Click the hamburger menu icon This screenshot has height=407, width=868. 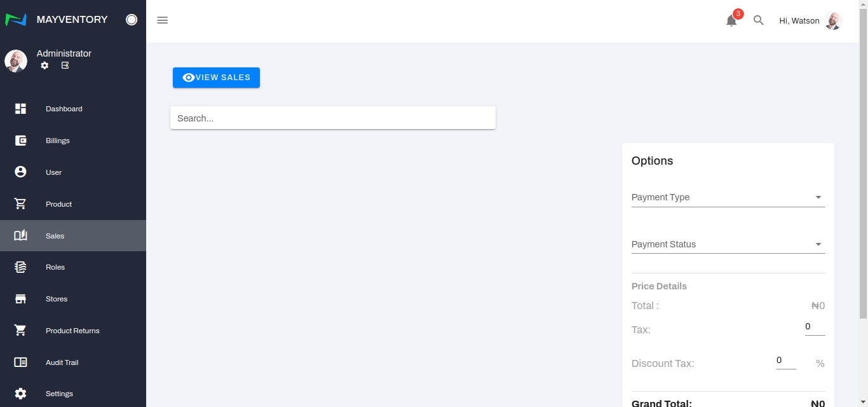163,20
